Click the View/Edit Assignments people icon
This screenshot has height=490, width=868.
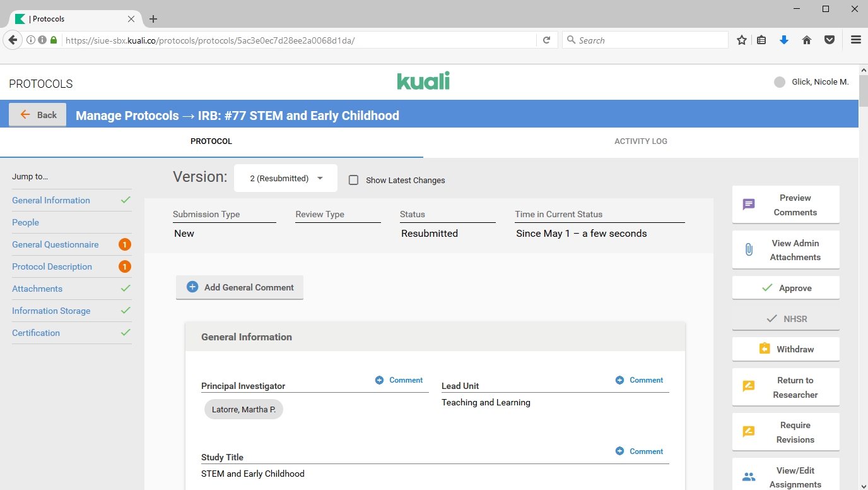pos(749,477)
